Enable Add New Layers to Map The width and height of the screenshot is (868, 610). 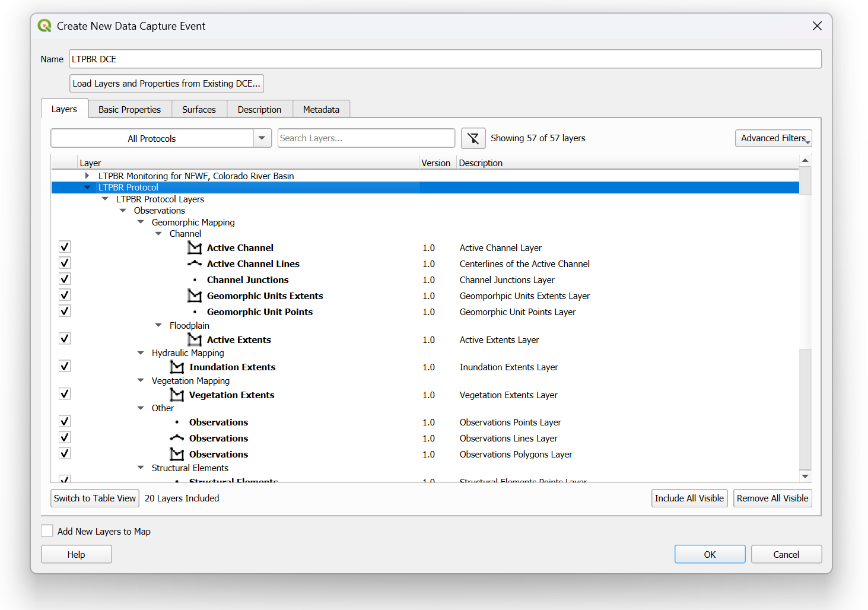coord(47,531)
